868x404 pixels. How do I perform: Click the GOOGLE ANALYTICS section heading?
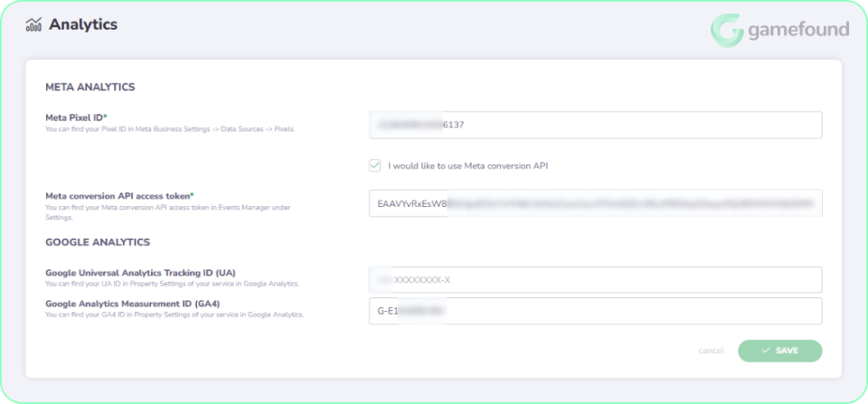click(x=98, y=242)
